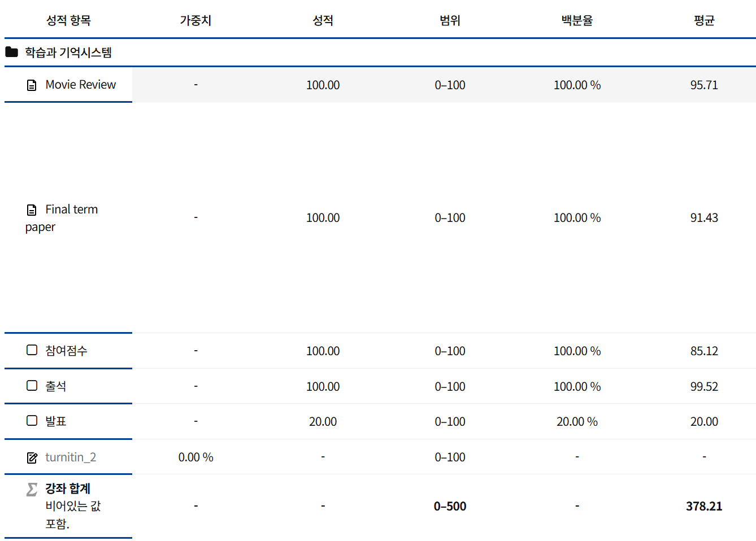The image size is (756, 541).
Task: Click the 출석 range 0–100
Action: click(x=450, y=387)
